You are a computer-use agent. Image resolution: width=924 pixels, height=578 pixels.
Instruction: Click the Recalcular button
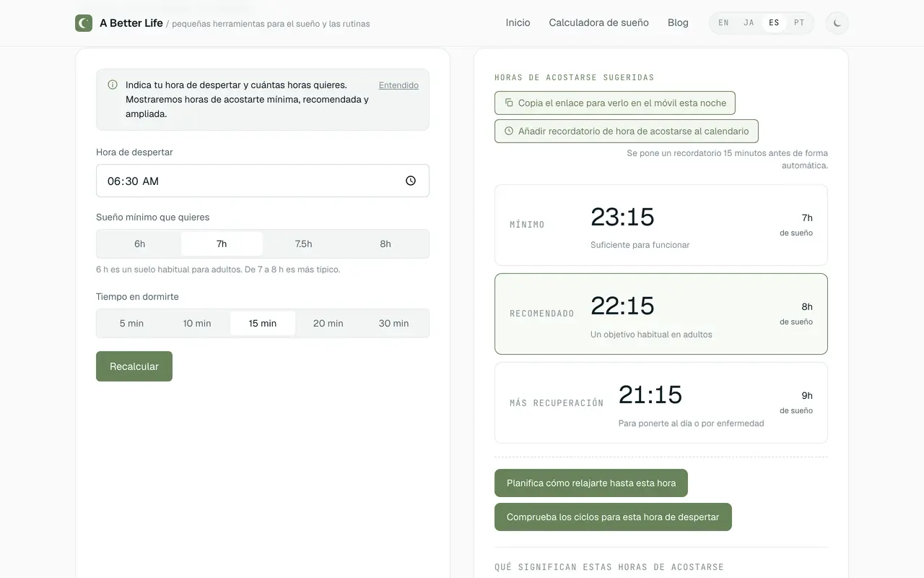[x=134, y=366]
